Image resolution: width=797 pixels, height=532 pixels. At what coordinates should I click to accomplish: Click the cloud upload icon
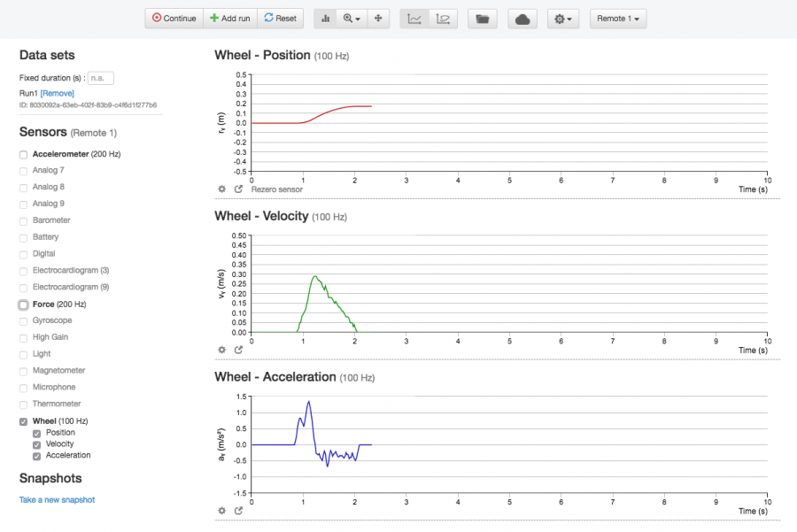pyautogui.click(x=522, y=19)
